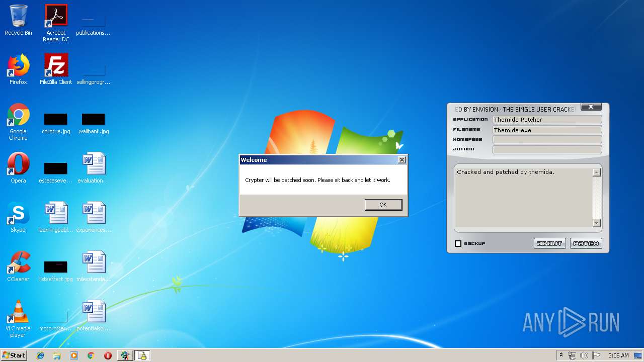
Task: Select the estateseve desktop file
Action: 56,172
